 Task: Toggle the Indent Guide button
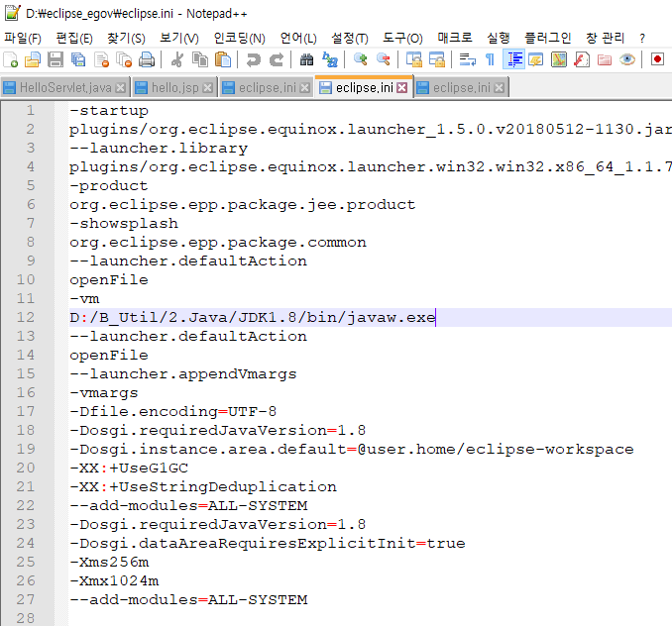(513, 59)
